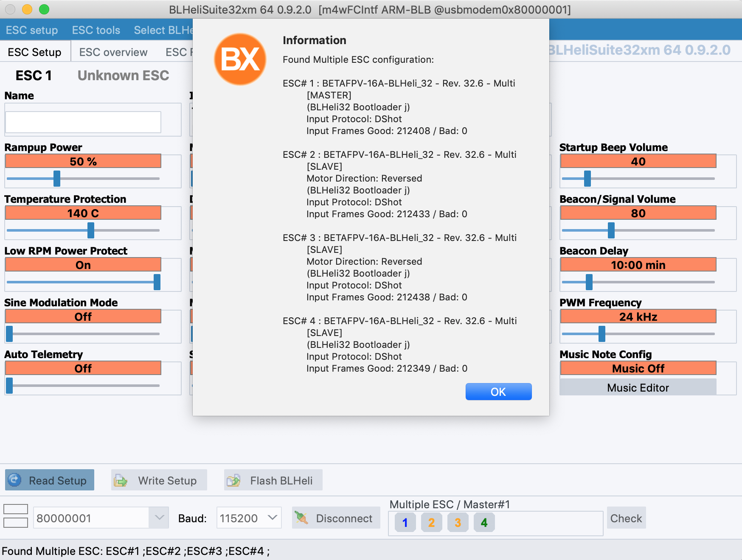Click the orange BX logo icon

[x=240, y=59]
